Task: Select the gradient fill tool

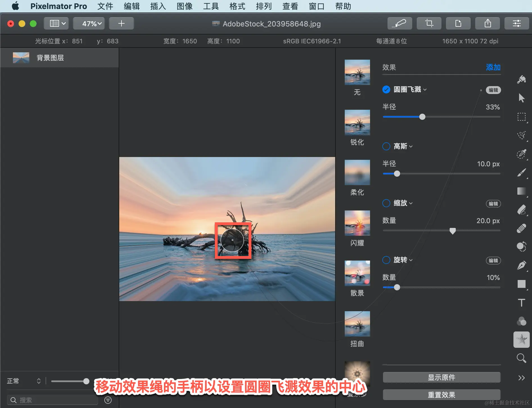Action: point(522,191)
